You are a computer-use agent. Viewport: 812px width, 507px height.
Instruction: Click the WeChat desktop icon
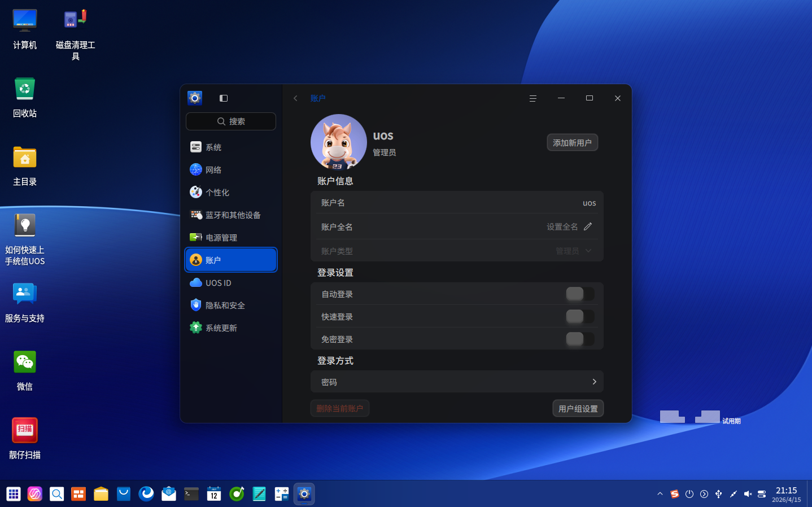25,362
